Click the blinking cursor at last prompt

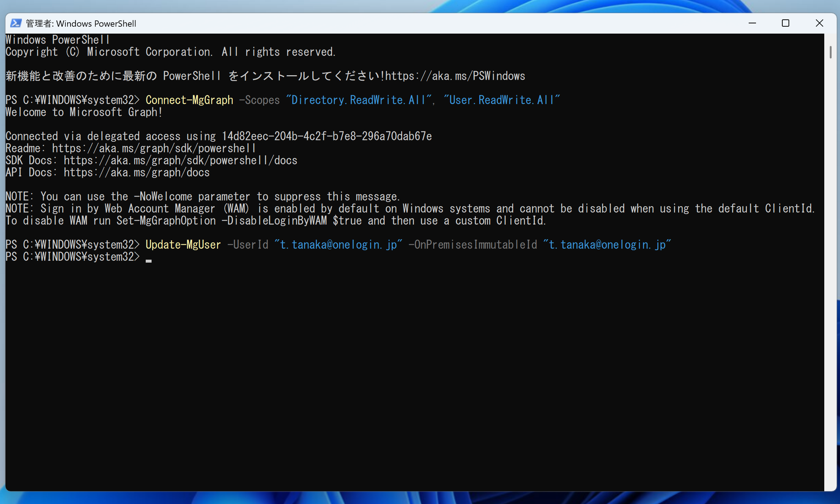148,261
